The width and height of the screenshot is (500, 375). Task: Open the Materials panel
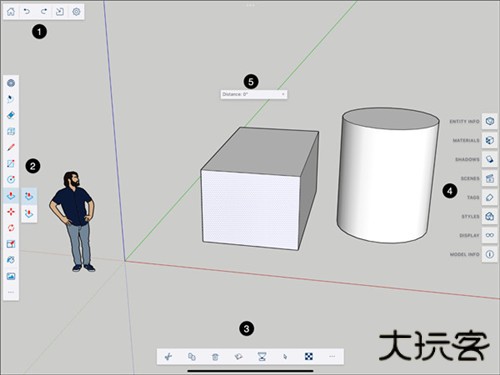tap(490, 140)
